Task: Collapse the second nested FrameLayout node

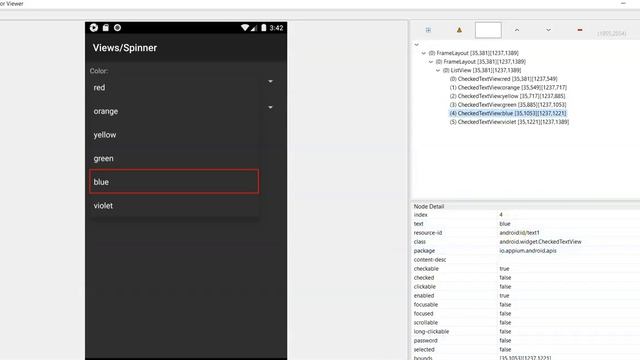Action: [x=431, y=62]
